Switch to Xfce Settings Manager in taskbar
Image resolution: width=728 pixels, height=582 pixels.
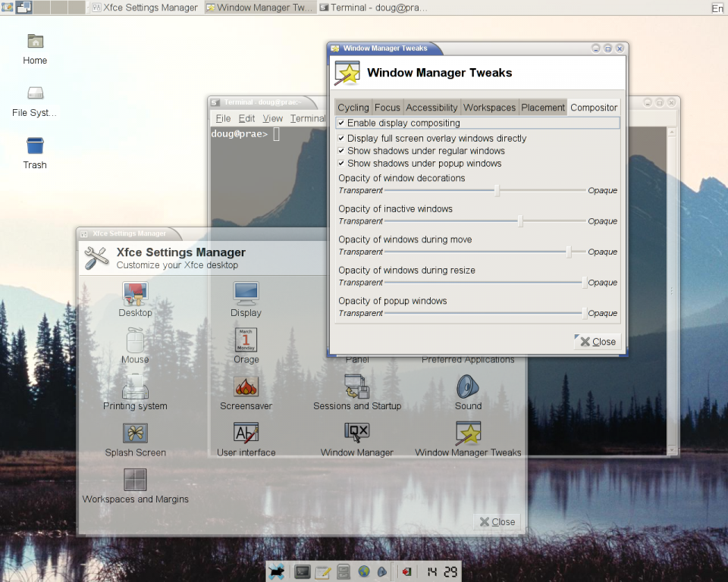pyautogui.click(x=145, y=8)
